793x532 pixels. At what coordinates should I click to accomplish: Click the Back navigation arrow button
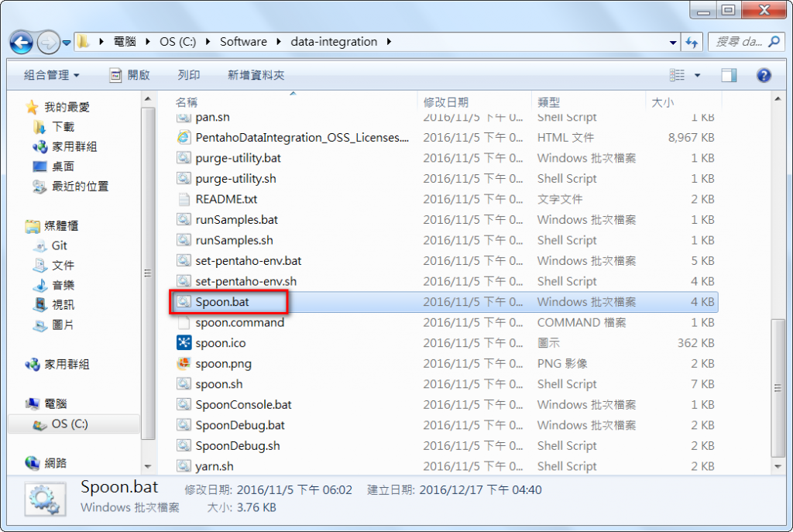[x=21, y=43]
